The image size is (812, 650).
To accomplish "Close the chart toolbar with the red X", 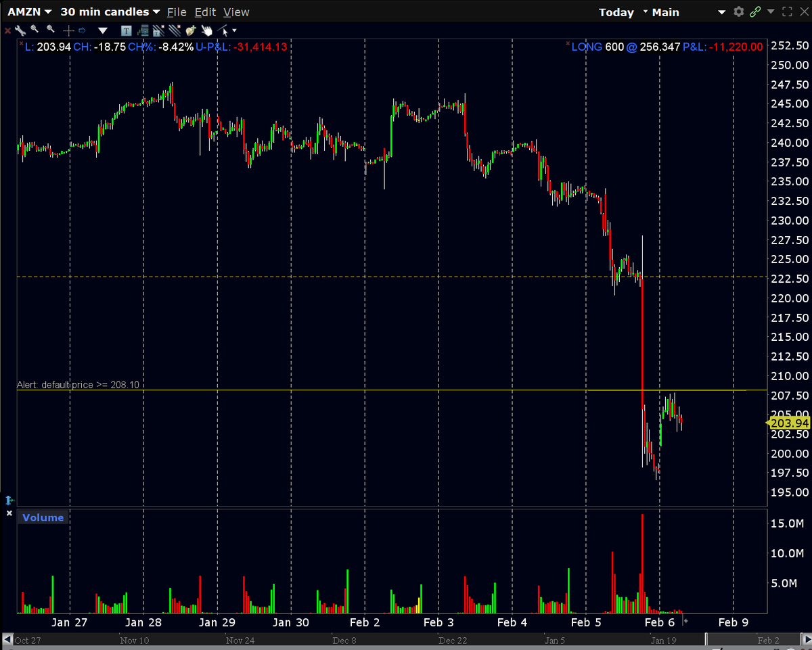I will click(7, 30).
